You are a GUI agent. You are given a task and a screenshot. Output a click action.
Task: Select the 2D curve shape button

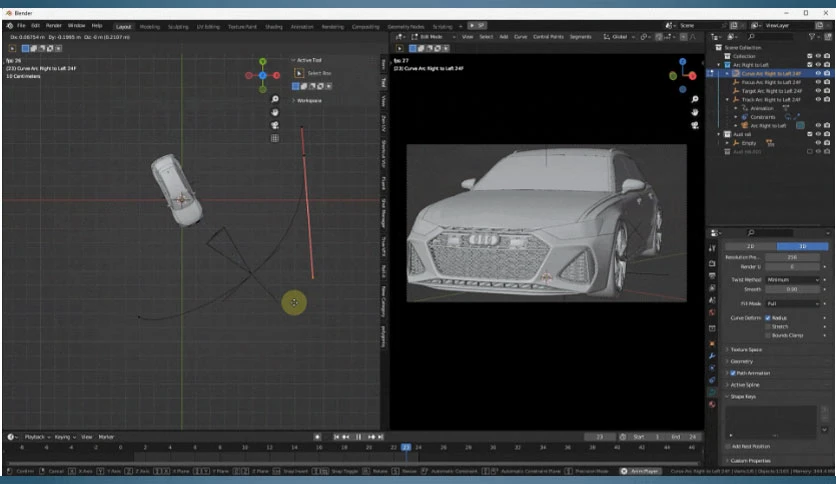point(751,246)
